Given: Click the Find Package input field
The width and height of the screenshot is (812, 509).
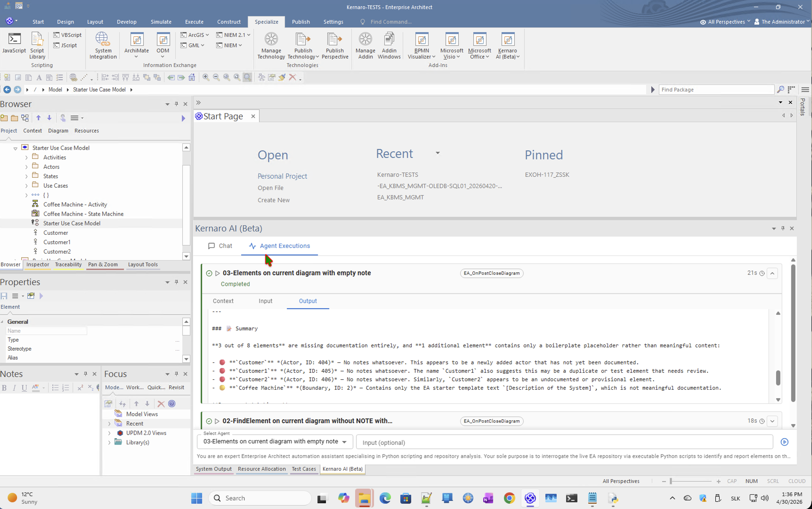Looking at the screenshot, I should point(716,90).
